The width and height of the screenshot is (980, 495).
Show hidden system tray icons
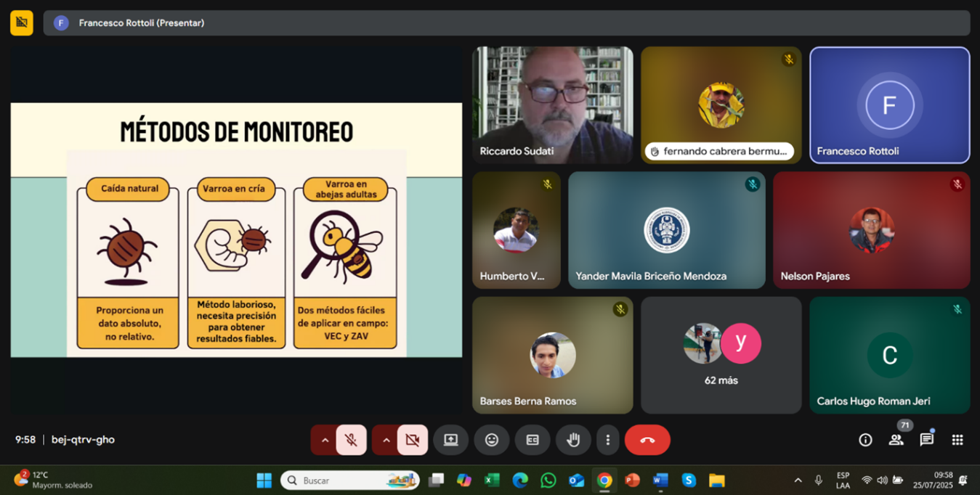click(798, 480)
